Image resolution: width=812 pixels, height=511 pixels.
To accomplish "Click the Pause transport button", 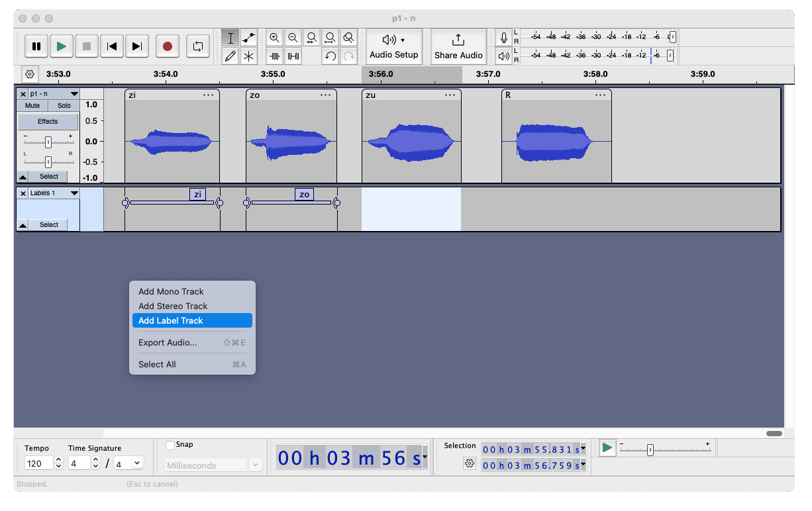I will pyautogui.click(x=36, y=46).
